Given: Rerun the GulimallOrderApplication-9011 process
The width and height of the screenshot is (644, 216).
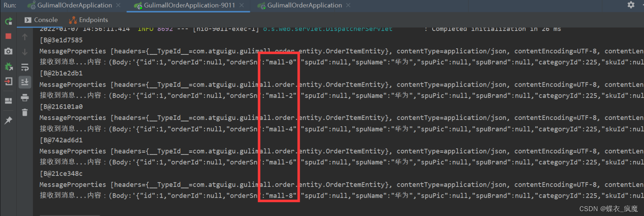Looking at the screenshot, I should click(8, 21).
